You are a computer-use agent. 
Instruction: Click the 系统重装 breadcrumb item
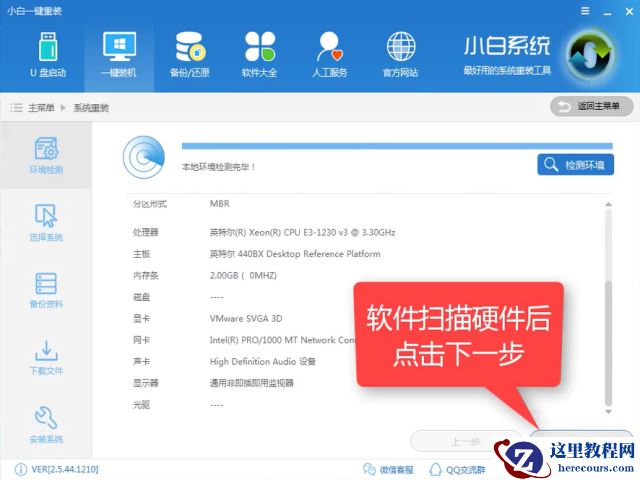coord(91,108)
